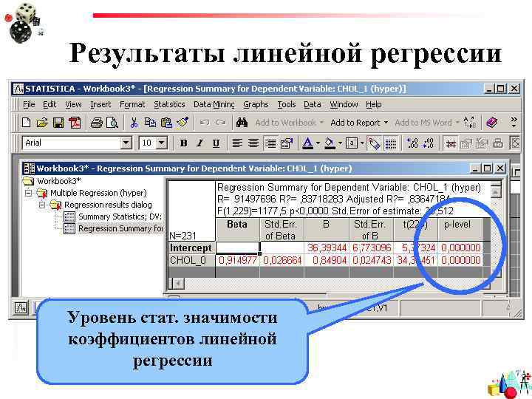
Task: Toggle the label tag display button
Action: tap(374, 143)
